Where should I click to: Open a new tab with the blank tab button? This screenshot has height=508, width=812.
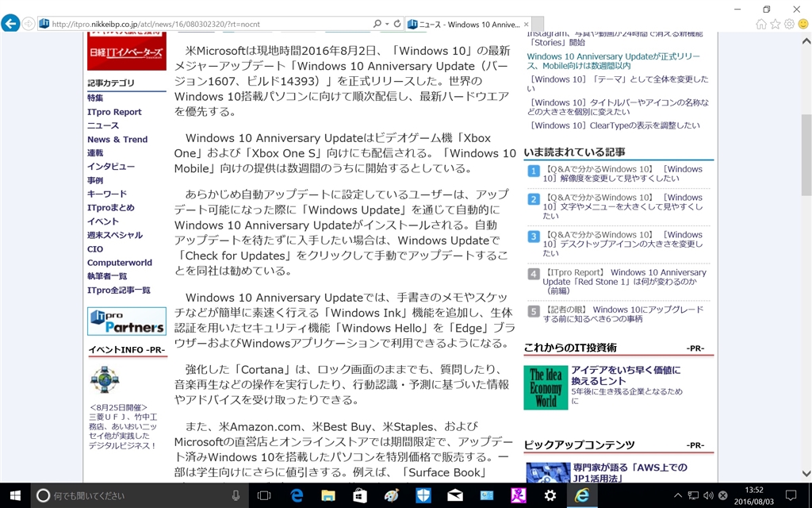[x=538, y=25]
